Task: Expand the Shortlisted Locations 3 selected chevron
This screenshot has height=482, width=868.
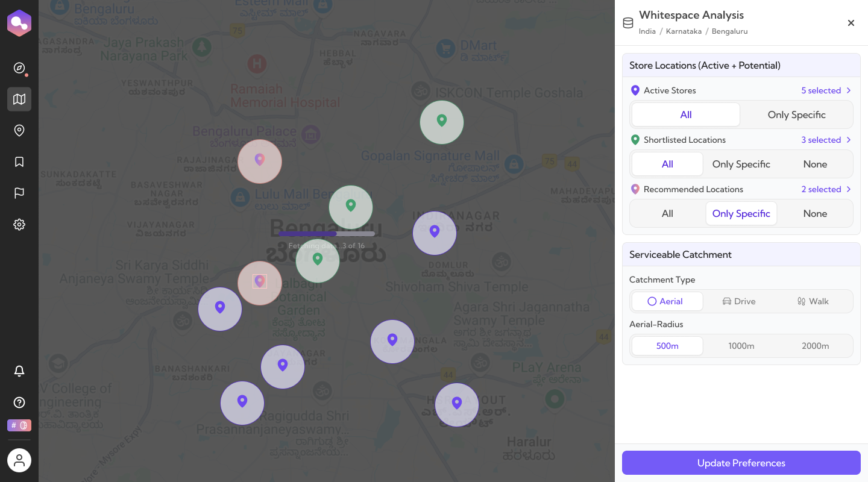Action: pyautogui.click(x=849, y=140)
